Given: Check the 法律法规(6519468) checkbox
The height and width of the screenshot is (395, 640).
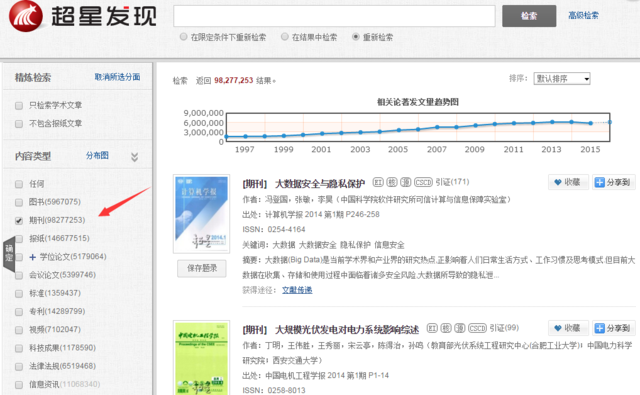Looking at the screenshot, I should tap(19, 366).
